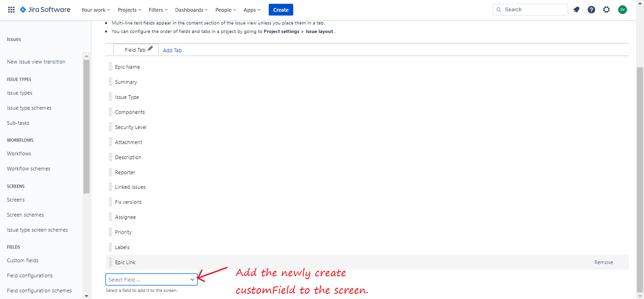Expand the Select Field dropdown
The height and width of the screenshot is (299, 644).
pos(151,280)
